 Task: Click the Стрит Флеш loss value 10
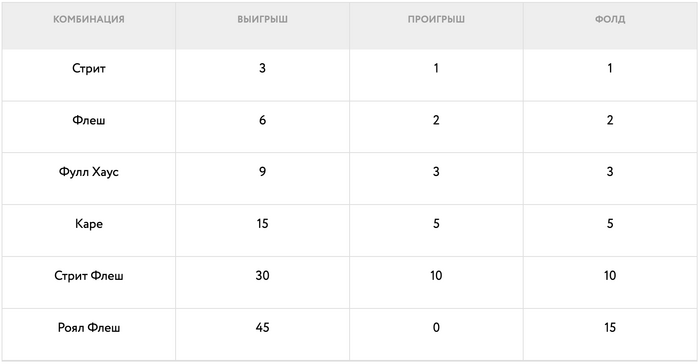click(x=436, y=276)
